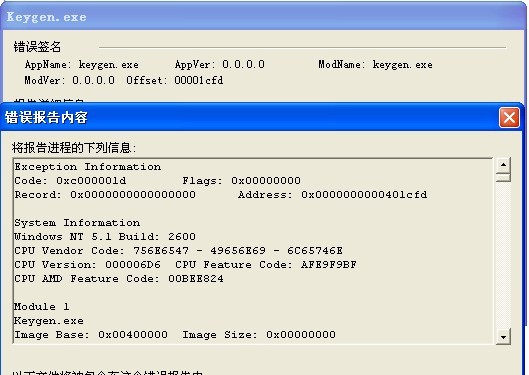This screenshot has width=529, height=375.
Task: Click the Image Size value 0x00000000
Action: click(x=301, y=335)
